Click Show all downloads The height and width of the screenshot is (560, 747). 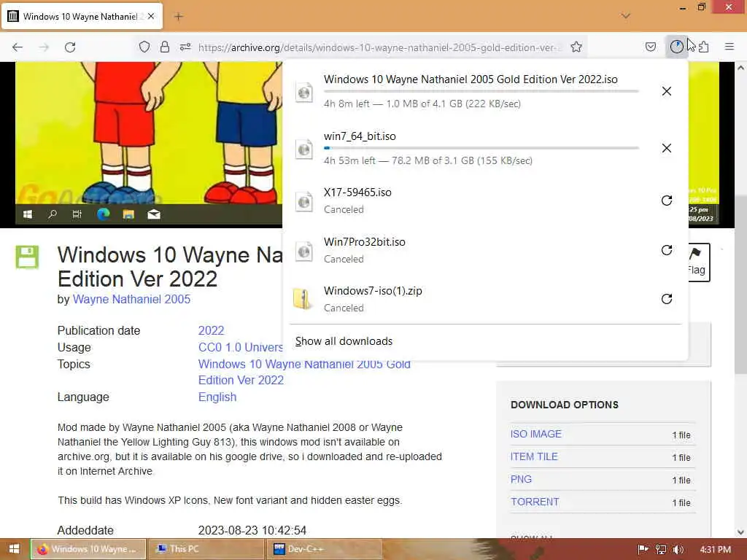(344, 341)
